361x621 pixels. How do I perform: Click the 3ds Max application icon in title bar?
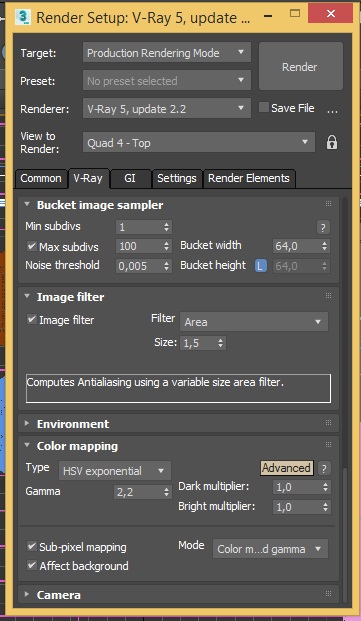tap(23, 17)
